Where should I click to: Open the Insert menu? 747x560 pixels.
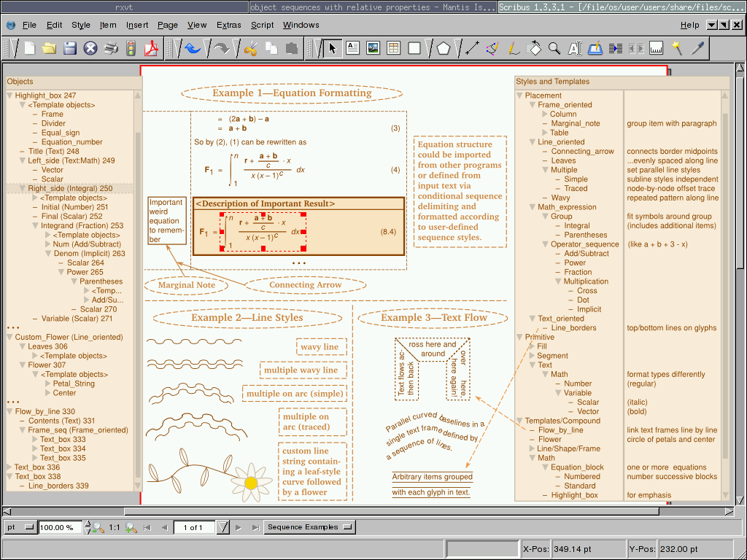[x=137, y=25]
